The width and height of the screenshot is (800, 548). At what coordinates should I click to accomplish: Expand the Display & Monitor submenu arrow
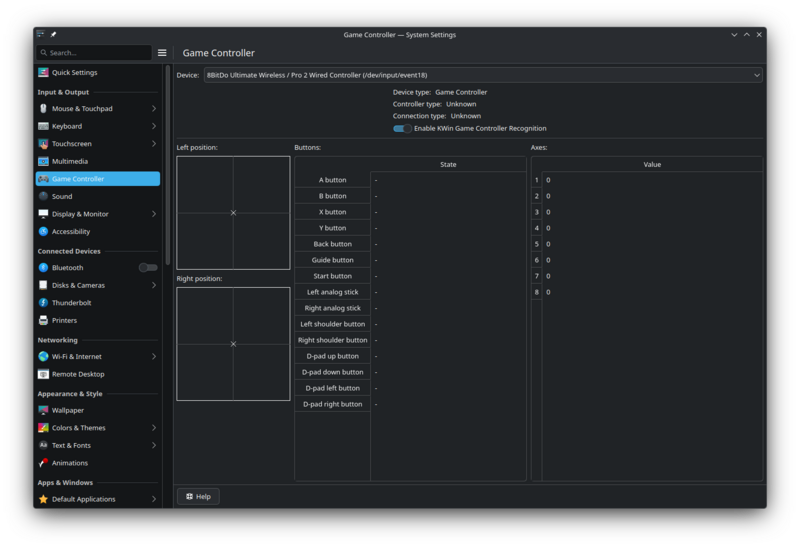coord(153,214)
